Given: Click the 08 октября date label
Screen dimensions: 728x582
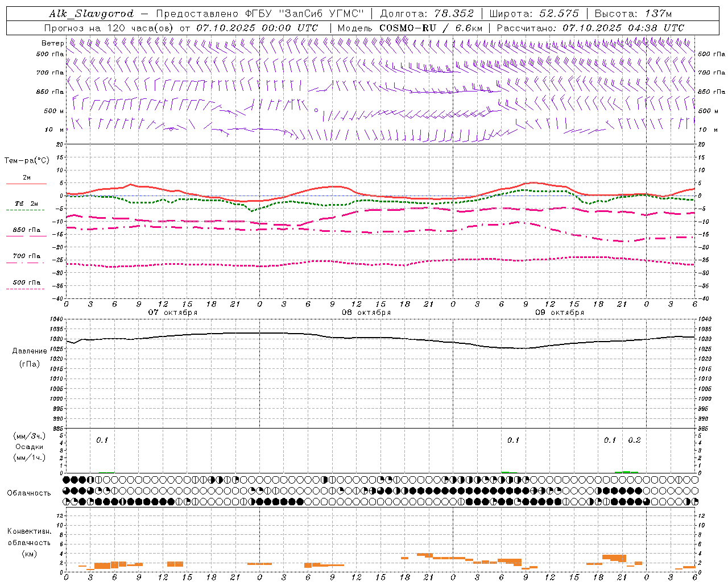Looking at the screenshot, I should (x=366, y=313).
